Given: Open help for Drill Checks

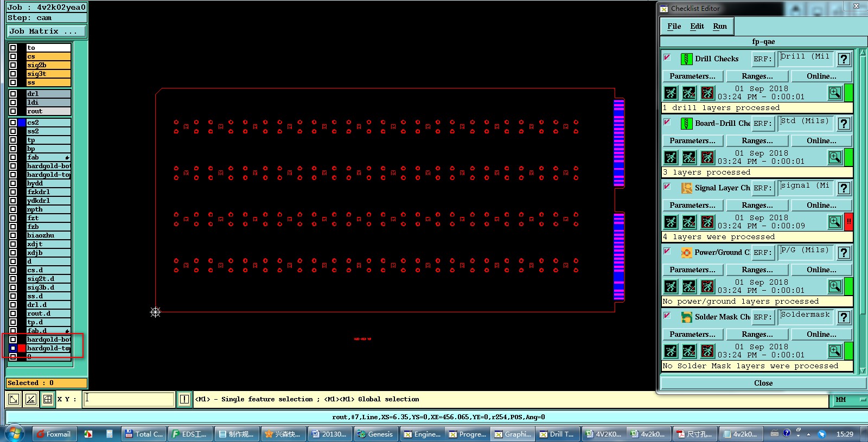Looking at the screenshot, I should point(844,59).
